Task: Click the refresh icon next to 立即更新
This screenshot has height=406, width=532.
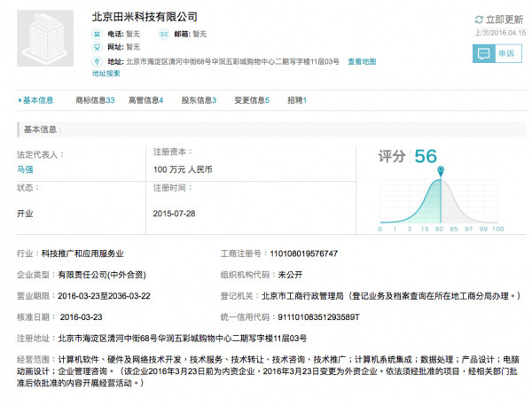Action: pyautogui.click(x=478, y=20)
